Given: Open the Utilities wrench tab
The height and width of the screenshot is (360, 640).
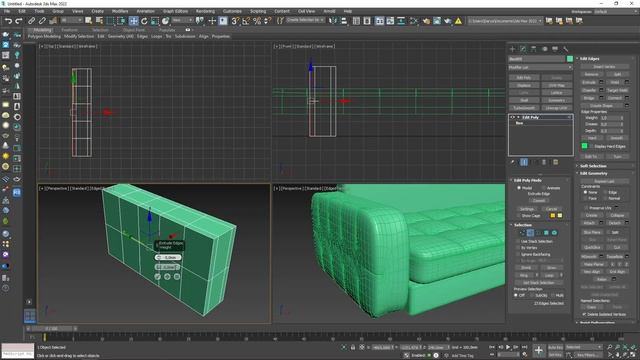Looking at the screenshot, I should 566,49.
